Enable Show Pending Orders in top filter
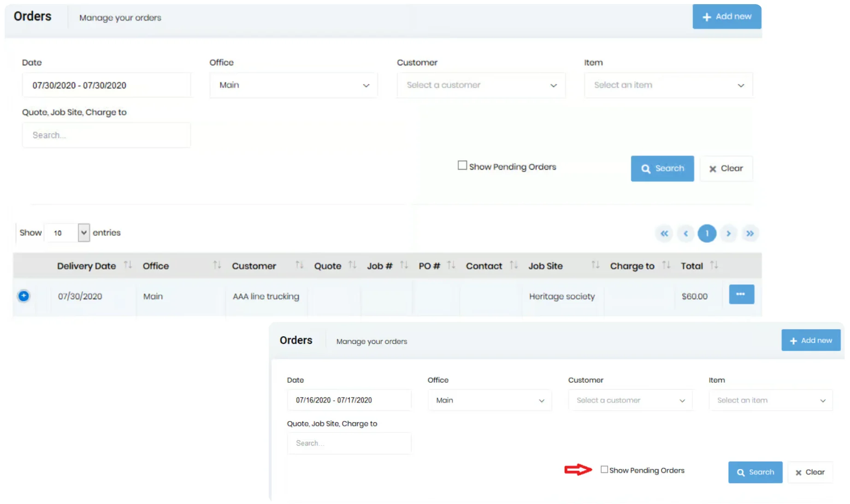Image resolution: width=850 pixels, height=504 pixels. click(x=463, y=165)
